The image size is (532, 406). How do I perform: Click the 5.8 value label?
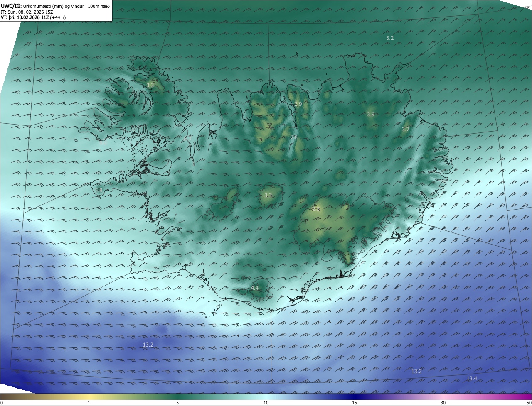(99, 190)
